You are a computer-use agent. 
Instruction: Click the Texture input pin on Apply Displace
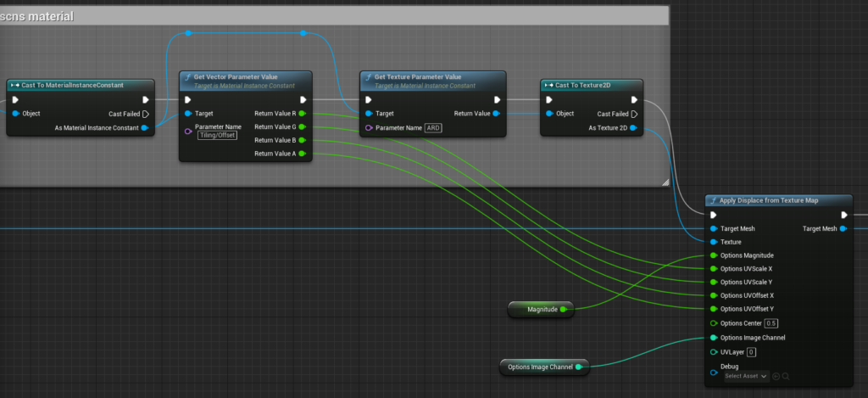[x=714, y=242]
